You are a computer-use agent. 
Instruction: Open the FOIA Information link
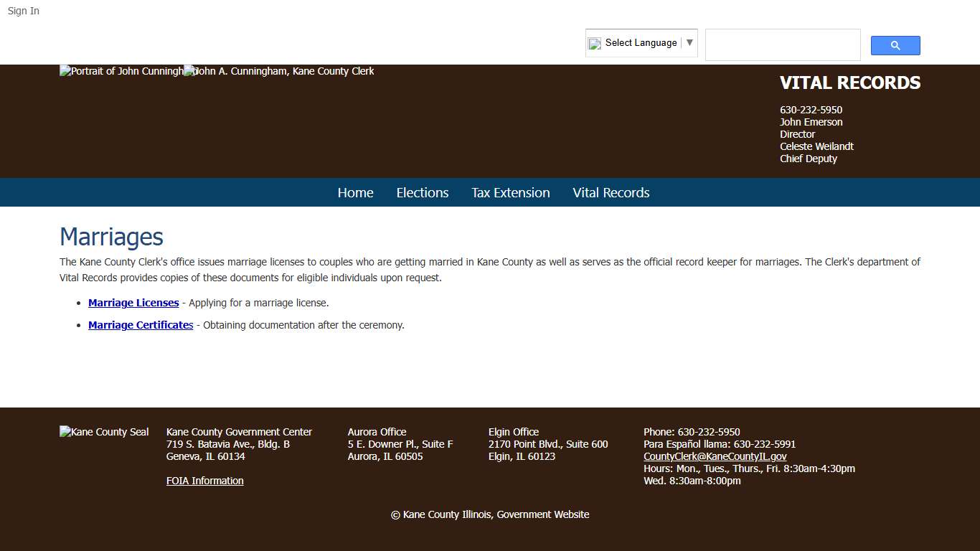pyautogui.click(x=204, y=481)
